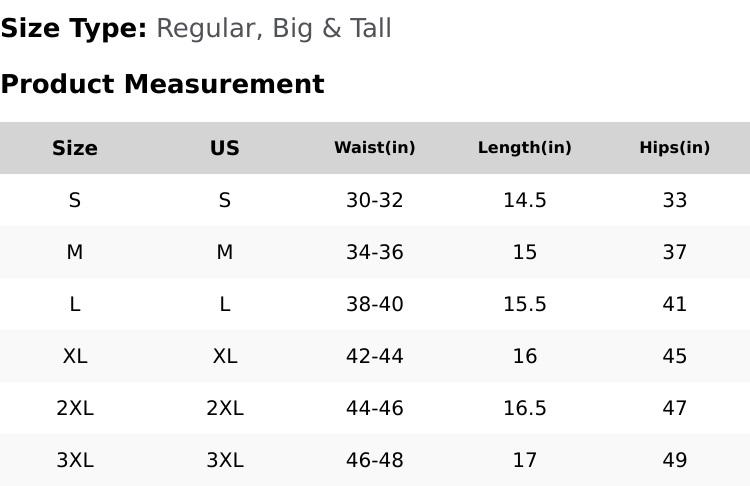Click the Hips(in) column header
The width and height of the screenshot is (750, 486).
click(x=675, y=148)
